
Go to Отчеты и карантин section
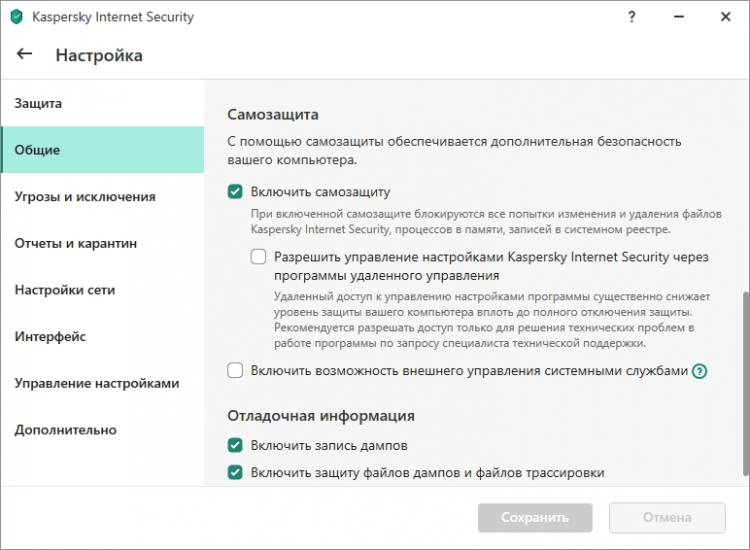click(76, 243)
